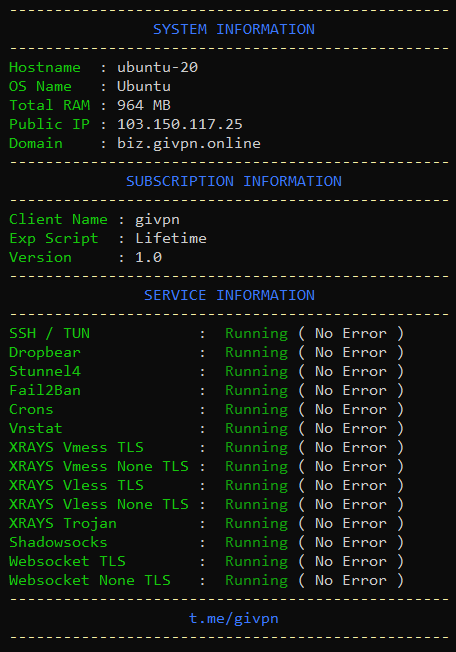Click the Version value 1.0
Screen dimensions: 456x652
point(148,257)
